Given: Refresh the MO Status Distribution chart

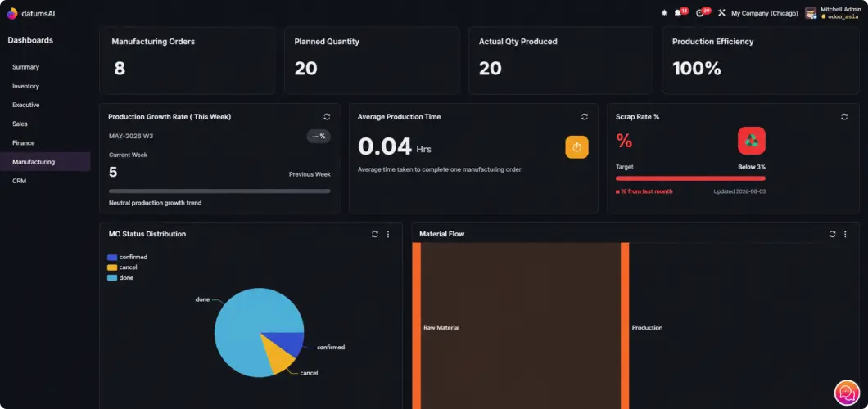Looking at the screenshot, I should (x=375, y=234).
